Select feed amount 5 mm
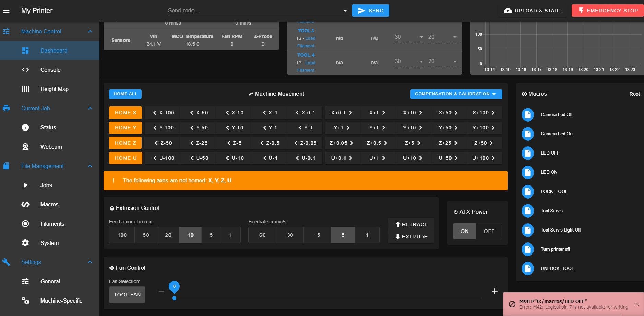 click(x=211, y=235)
